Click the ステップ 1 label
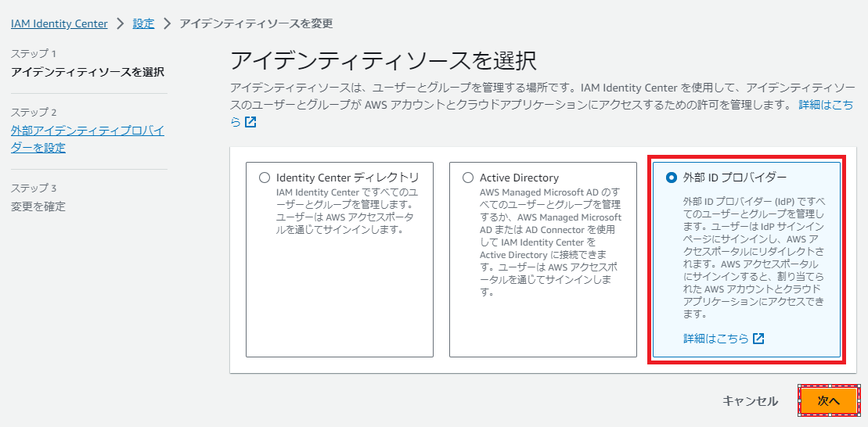The height and width of the screenshot is (427, 868). [x=34, y=54]
